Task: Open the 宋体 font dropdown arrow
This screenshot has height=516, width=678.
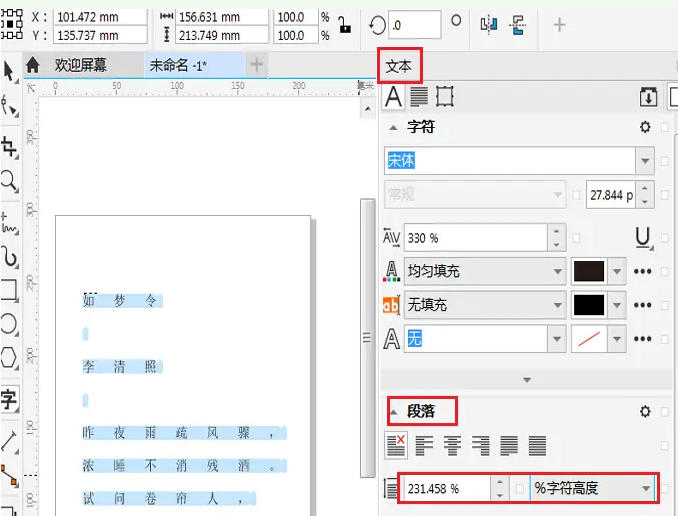Action: pyautogui.click(x=645, y=161)
